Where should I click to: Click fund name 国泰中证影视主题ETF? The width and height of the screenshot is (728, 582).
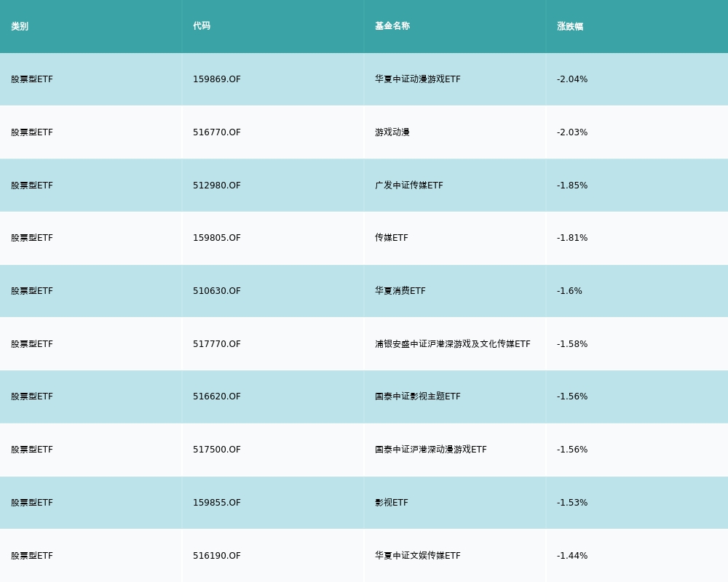pos(418,396)
